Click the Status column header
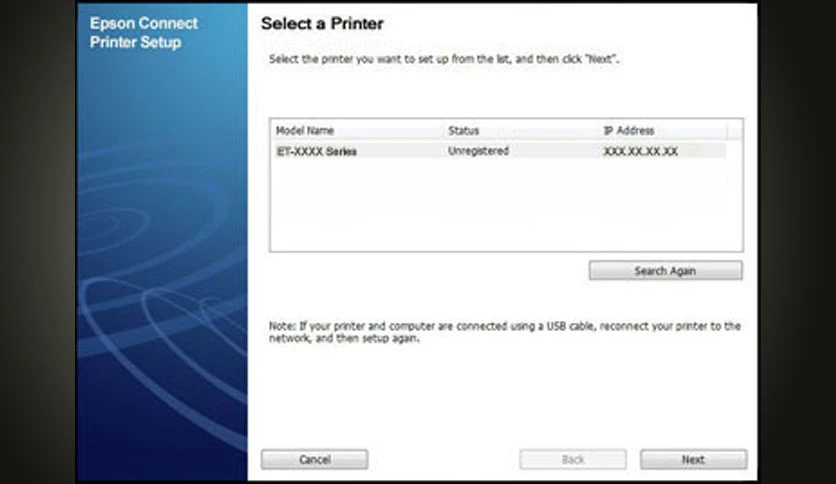Viewport: 836px width, 484px height. pyautogui.click(x=463, y=131)
